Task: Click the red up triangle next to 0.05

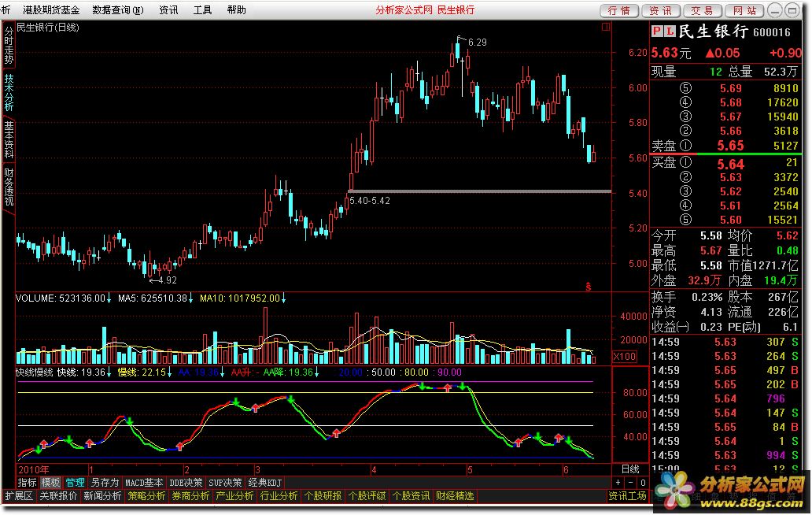Action: point(710,53)
